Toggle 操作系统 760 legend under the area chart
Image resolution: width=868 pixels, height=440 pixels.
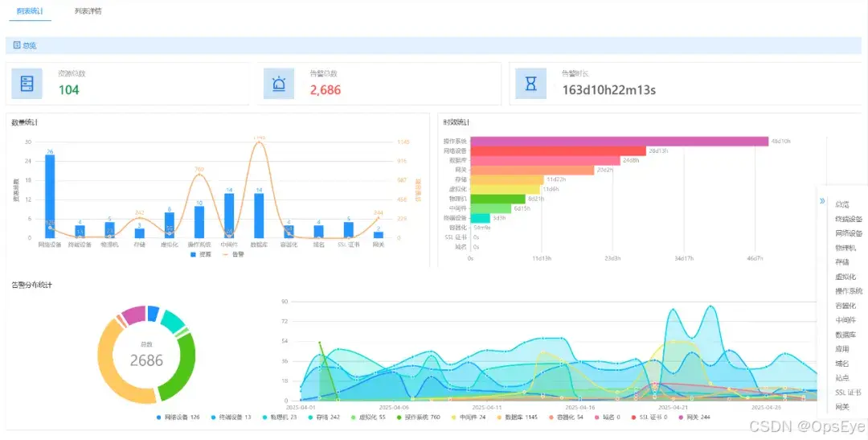(419, 417)
